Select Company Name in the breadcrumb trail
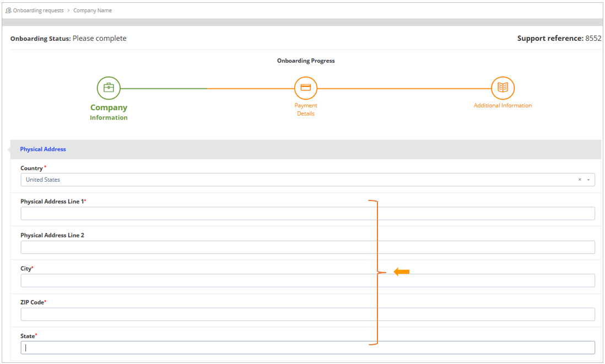The height and width of the screenshot is (364, 605). pos(93,10)
